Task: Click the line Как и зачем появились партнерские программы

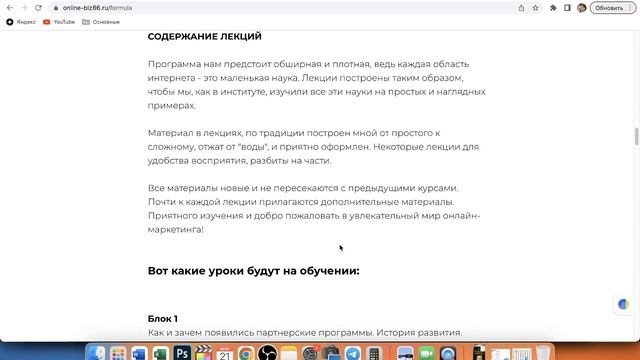Action: pyautogui.click(x=305, y=333)
